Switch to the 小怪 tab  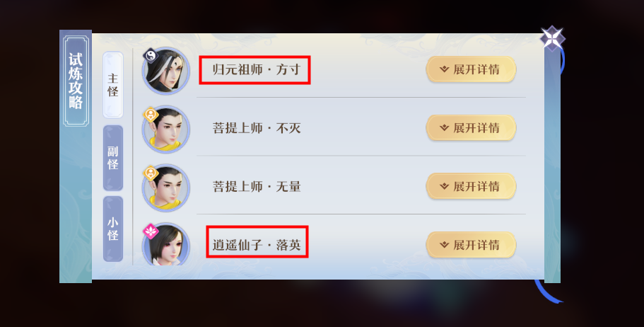click(x=113, y=229)
